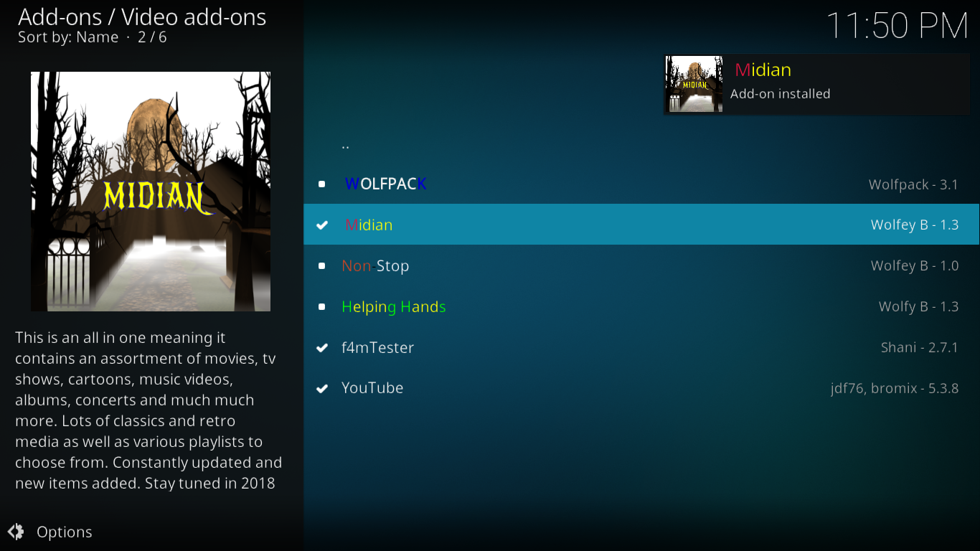Open the highlighted Midian add-on entry
The width and height of the screenshot is (980, 551).
coord(641,225)
